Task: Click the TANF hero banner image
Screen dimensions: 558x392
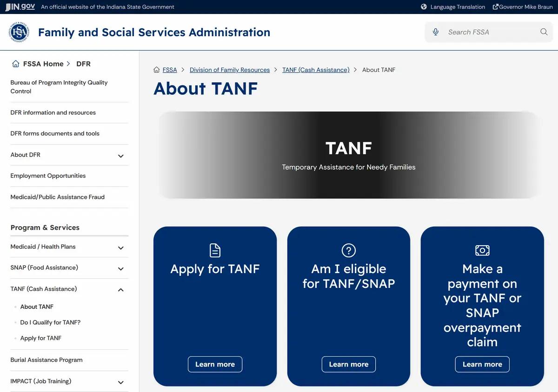Action: tap(349, 155)
